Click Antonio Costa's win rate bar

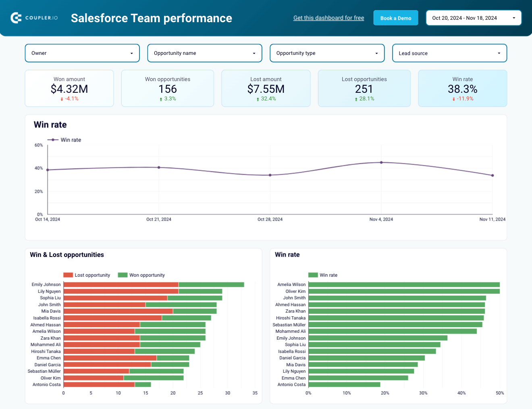pos(344,385)
